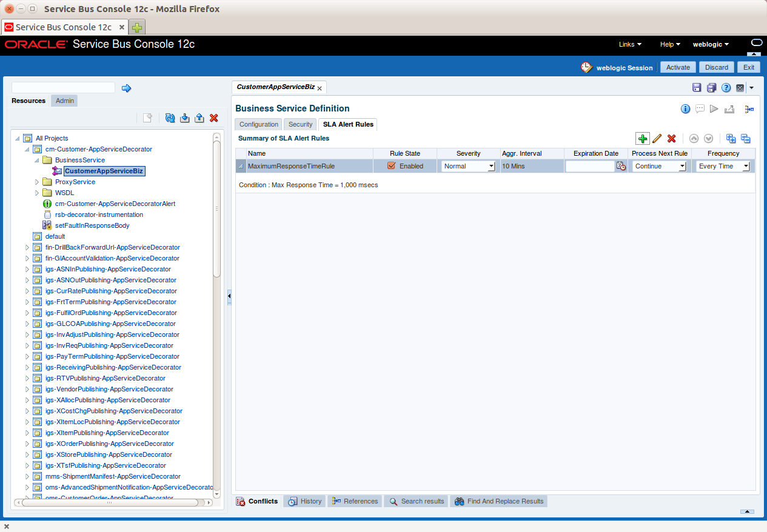The height and width of the screenshot is (532, 767).
Task: Collapse the left navigator panel splitter
Action: (x=229, y=296)
